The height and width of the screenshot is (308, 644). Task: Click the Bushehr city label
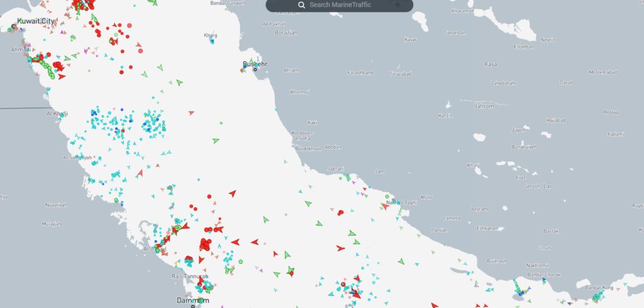click(x=255, y=64)
